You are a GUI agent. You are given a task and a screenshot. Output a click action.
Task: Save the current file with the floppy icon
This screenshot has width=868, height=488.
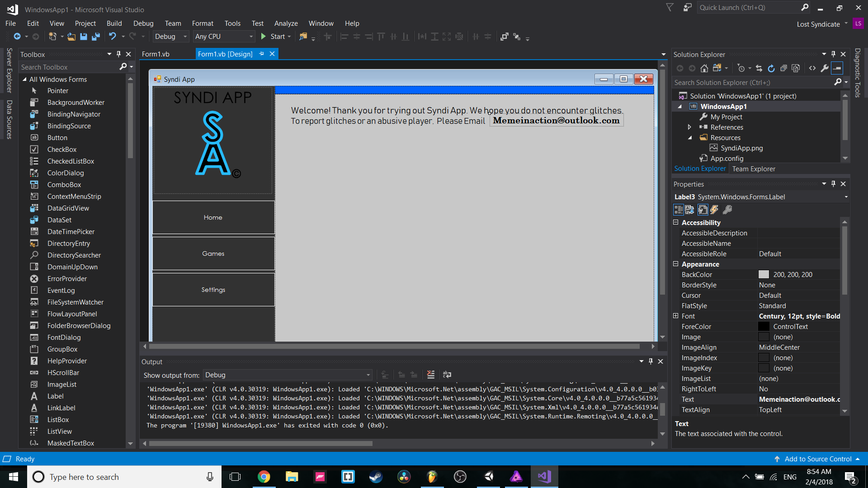tap(84, 37)
